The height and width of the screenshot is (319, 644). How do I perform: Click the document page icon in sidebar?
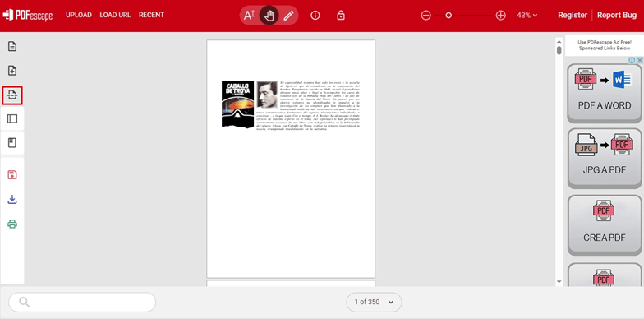click(12, 46)
